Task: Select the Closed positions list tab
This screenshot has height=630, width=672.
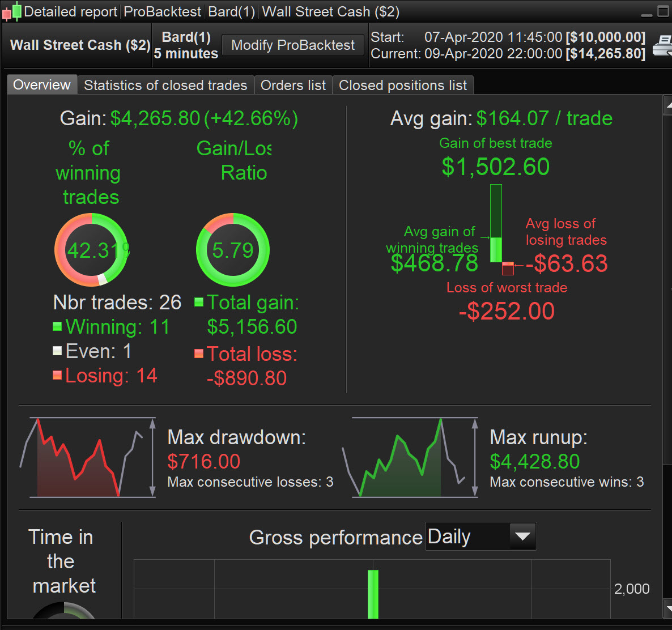Action: pyautogui.click(x=402, y=86)
